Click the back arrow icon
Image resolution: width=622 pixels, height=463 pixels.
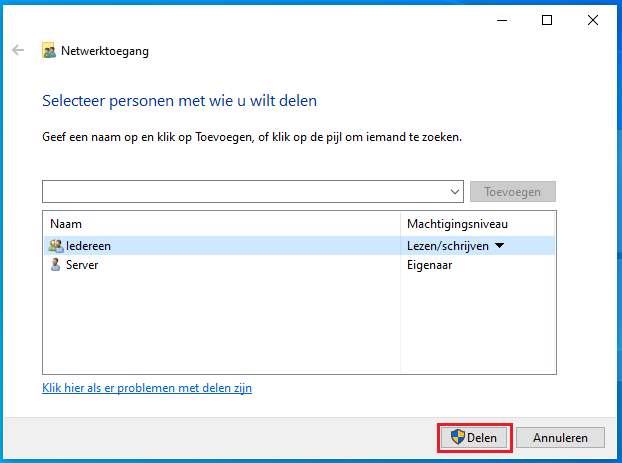[x=18, y=50]
